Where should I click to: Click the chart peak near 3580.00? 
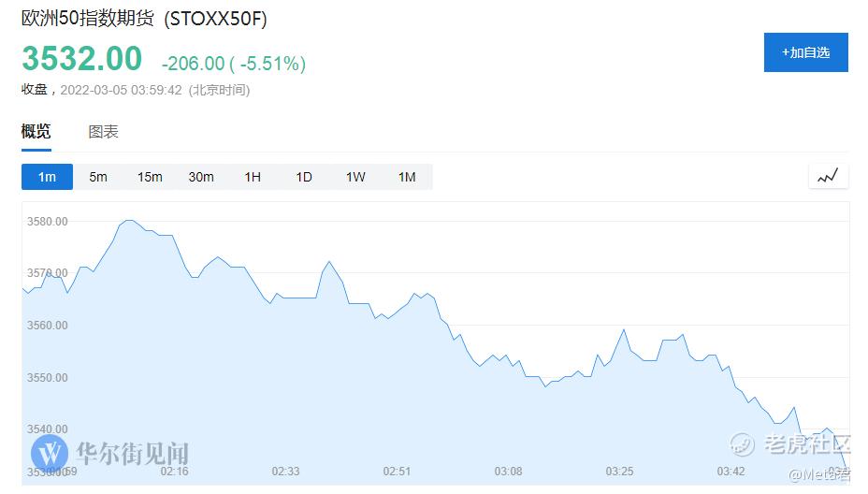point(128,221)
